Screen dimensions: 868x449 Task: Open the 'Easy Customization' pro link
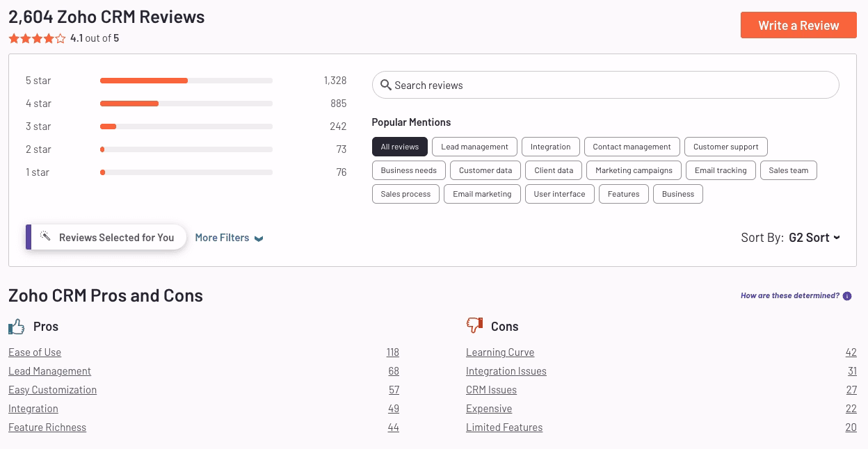click(x=52, y=390)
